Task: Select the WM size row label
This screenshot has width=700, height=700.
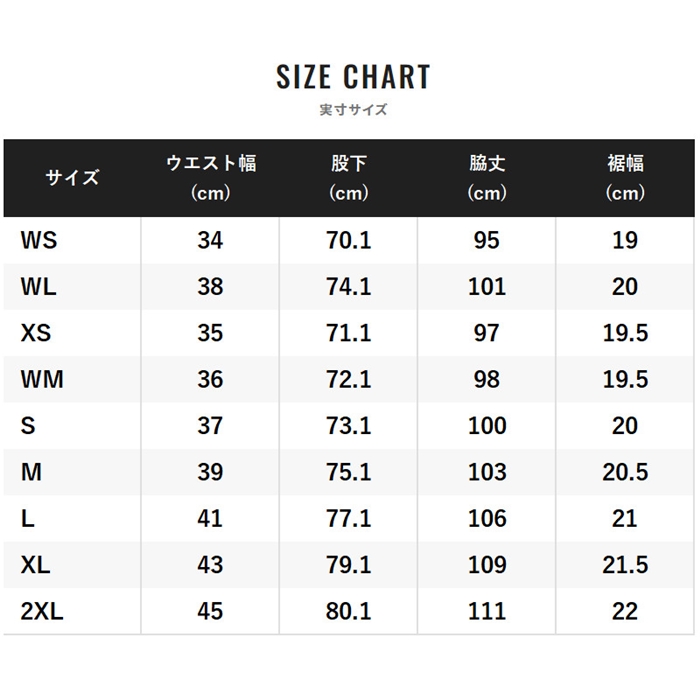Action: coord(41,380)
